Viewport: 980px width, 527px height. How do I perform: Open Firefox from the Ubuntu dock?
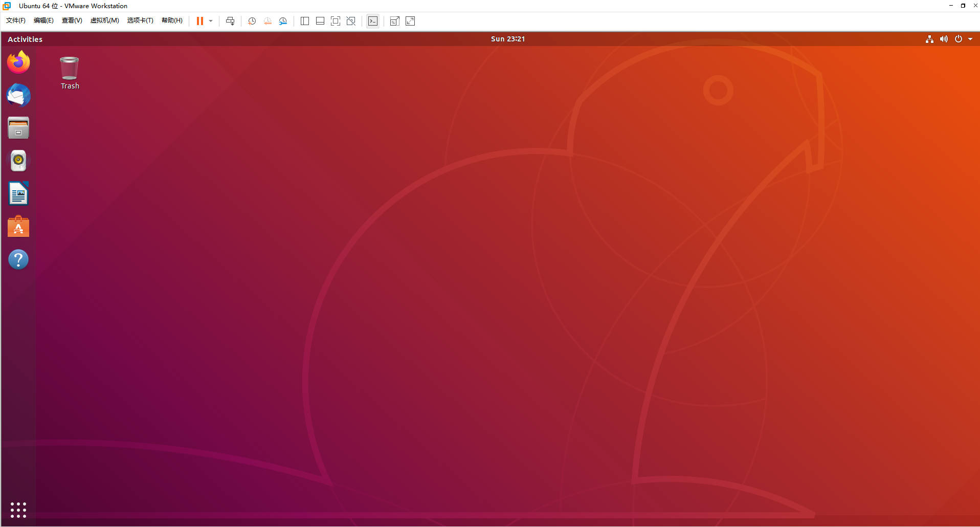point(18,62)
